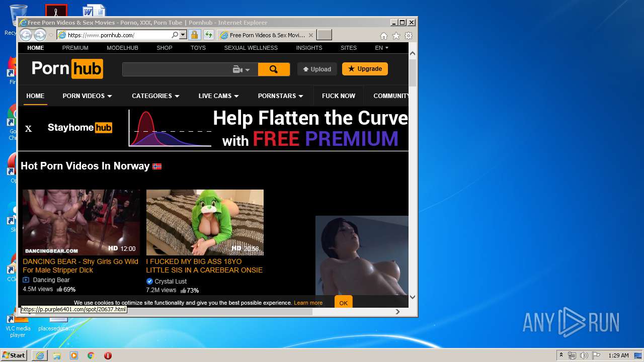The width and height of the screenshot is (644, 362).
Task: Expand the address bar autocomplete dropdown
Action: click(183, 35)
